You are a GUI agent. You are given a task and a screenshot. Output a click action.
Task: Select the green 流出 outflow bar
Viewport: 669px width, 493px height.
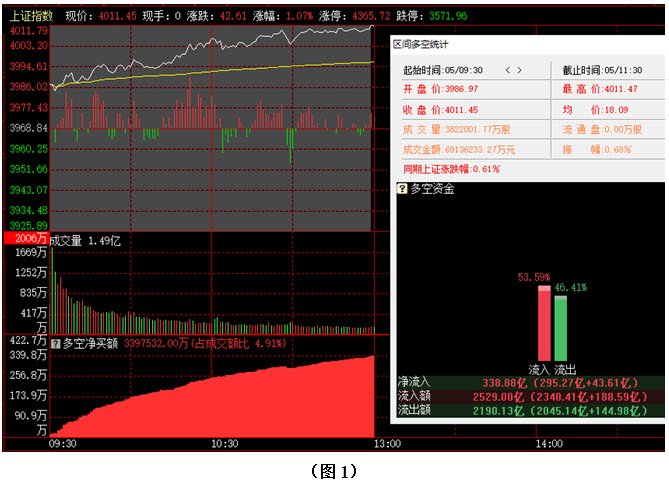click(561, 327)
